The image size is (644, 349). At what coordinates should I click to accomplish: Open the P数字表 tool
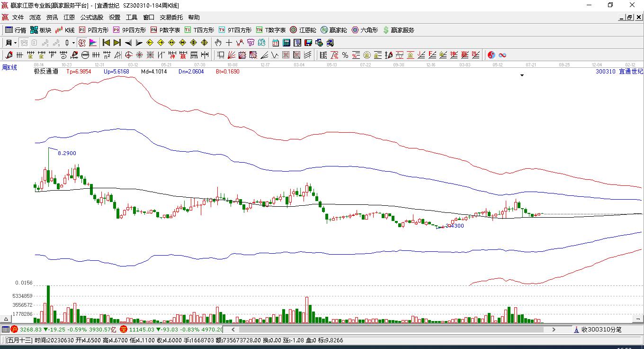click(x=165, y=30)
